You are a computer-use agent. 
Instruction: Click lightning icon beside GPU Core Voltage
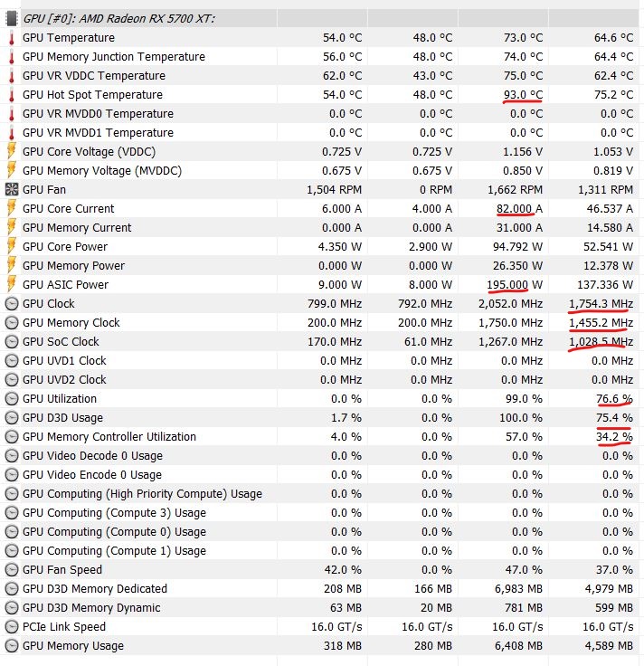pyautogui.click(x=12, y=152)
